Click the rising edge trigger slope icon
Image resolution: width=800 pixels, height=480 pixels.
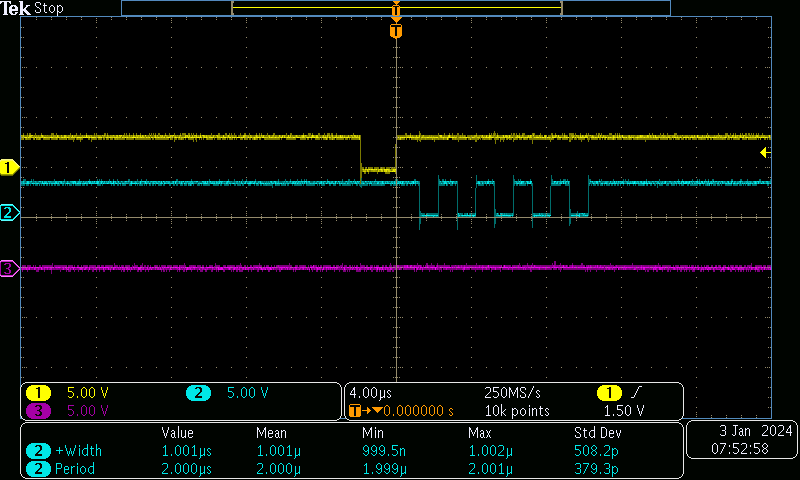click(636, 392)
